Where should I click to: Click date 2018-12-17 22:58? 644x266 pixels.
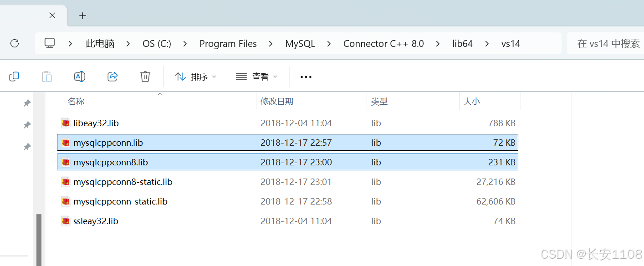point(296,201)
